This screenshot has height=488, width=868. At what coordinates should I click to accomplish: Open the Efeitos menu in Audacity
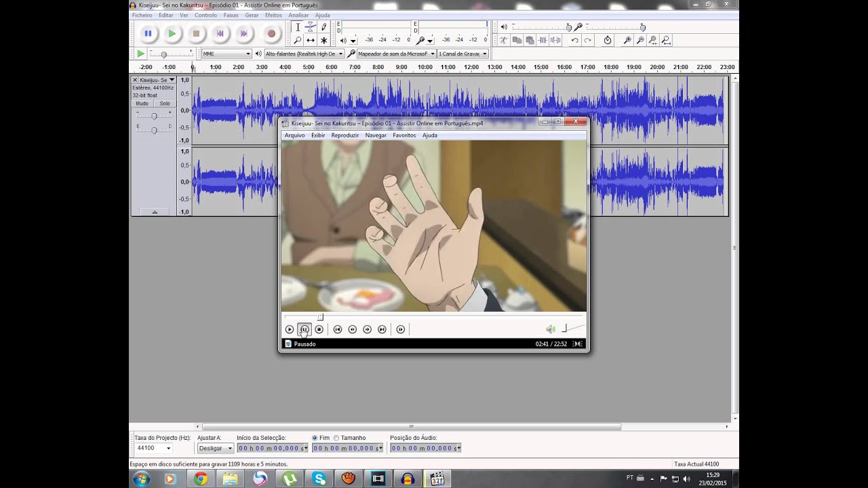click(273, 15)
